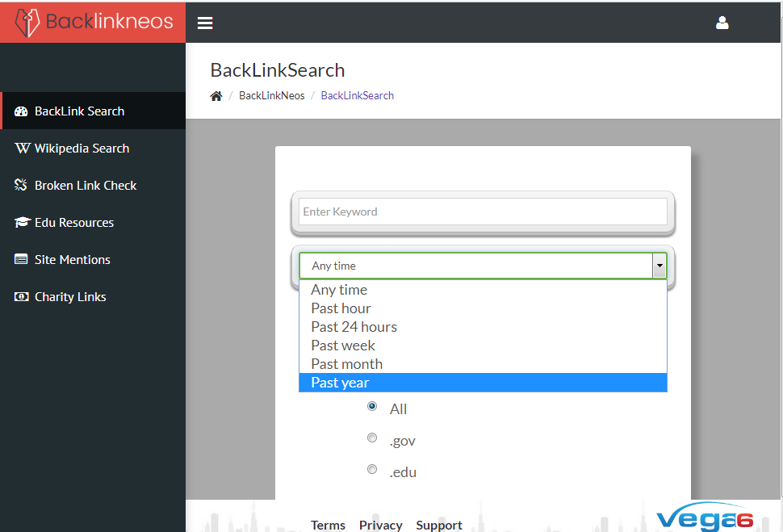The image size is (783, 532).
Task: Select the All radio button
Action: pos(372,406)
